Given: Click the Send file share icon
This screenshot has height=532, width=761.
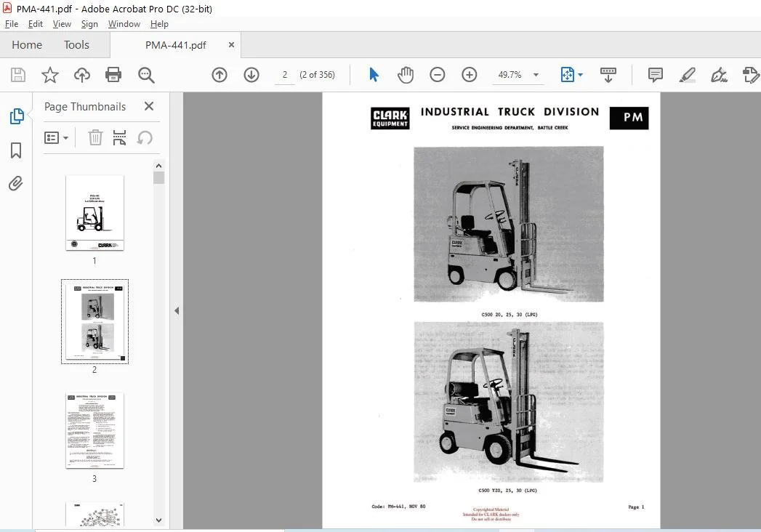Looking at the screenshot, I should [751, 75].
